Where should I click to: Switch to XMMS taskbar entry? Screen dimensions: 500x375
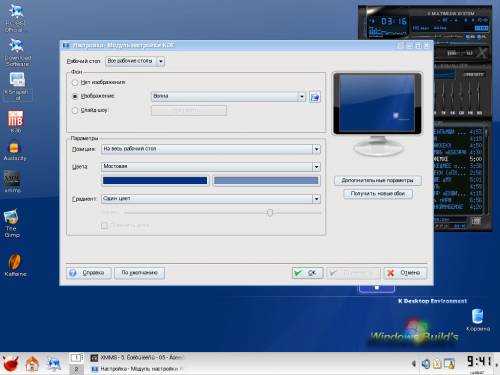click(x=137, y=358)
